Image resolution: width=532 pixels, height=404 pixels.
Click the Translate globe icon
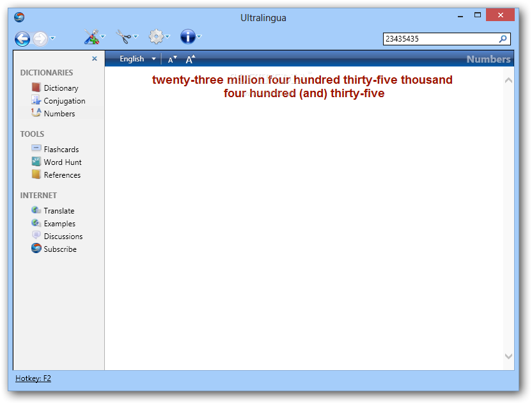click(x=36, y=210)
